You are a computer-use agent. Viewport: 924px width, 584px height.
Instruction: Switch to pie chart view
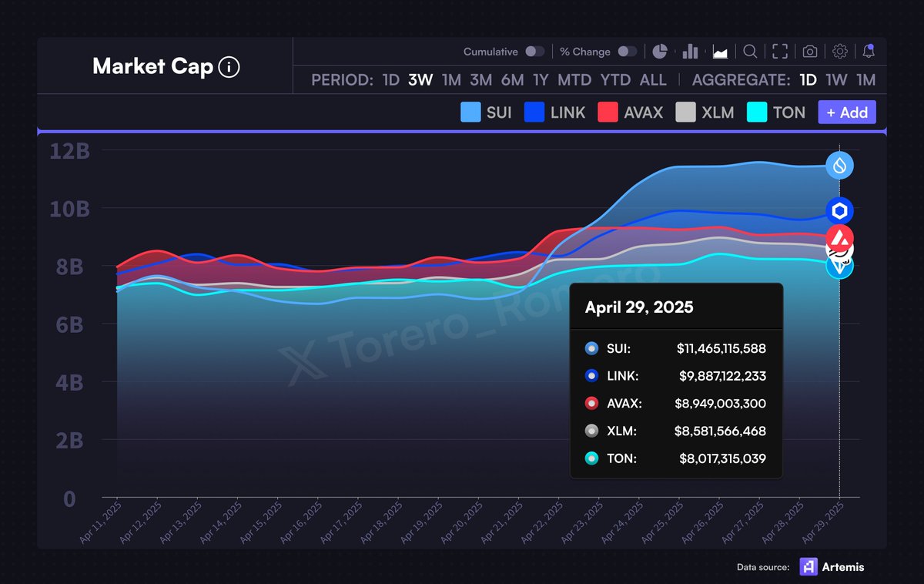point(660,51)
